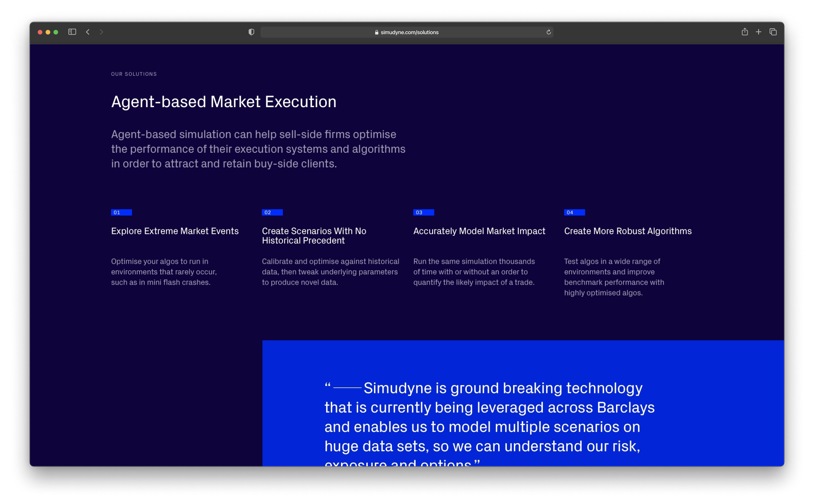Image resolution: width=814 pixels, height=504 pixels.
Task: Click the "02" number badge
Action: [272, 212]
